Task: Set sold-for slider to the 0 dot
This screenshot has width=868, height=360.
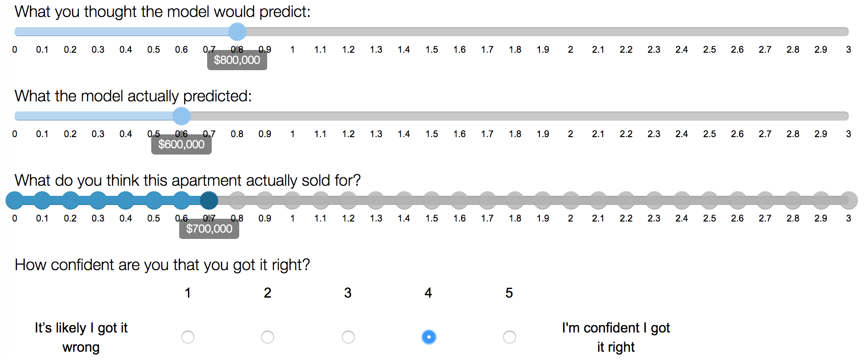Action: (x=15, y=200)
